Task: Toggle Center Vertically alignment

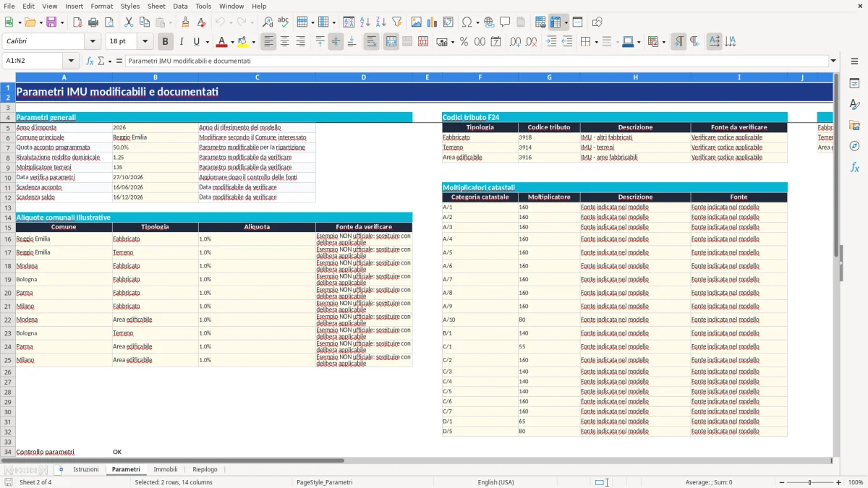Action: pyautogui.click(x=336, y=42)
